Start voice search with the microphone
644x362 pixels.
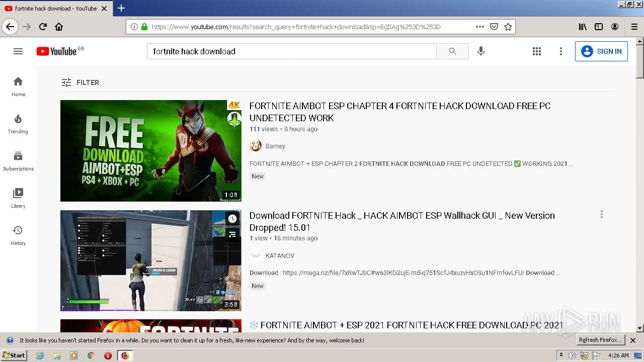coord(481,51)
